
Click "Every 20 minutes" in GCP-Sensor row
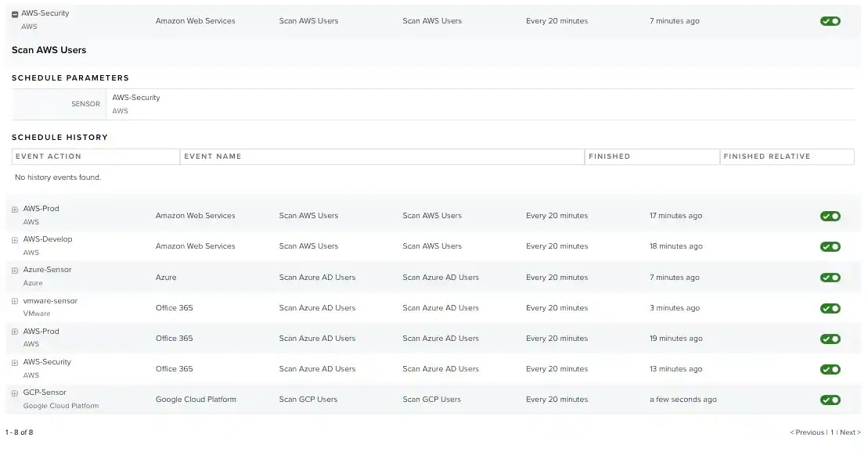[x=557, y=400]
